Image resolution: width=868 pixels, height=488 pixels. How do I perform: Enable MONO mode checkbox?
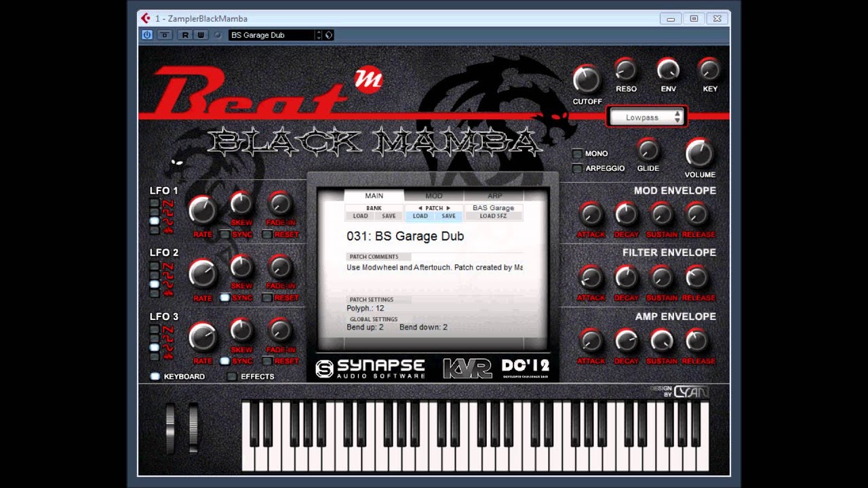pyautogui.click(x=577, y=153)
